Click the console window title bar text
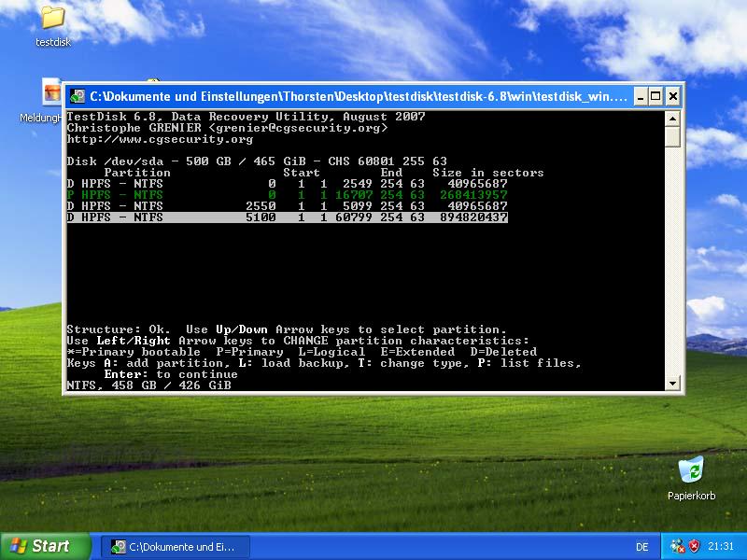747x560 pixels. 359,97
